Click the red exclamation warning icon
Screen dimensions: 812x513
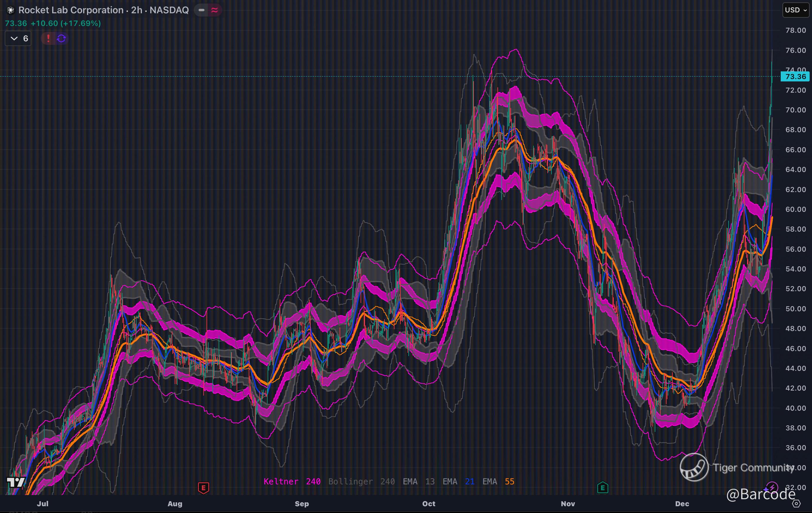click(48, 38)
